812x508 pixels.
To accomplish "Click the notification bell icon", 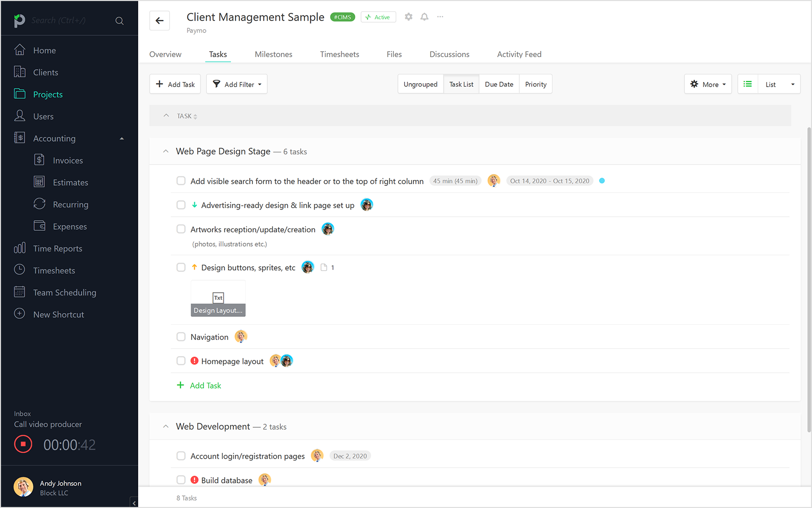I will point(424,17).
